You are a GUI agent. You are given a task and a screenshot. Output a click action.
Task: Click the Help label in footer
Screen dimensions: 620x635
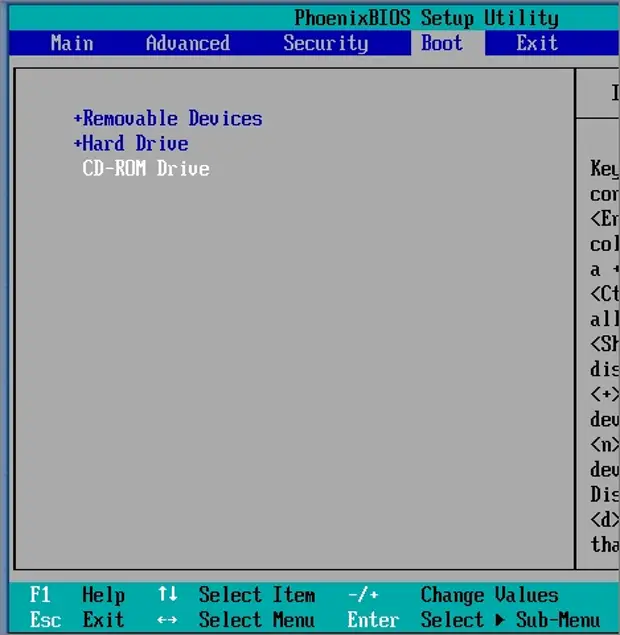(103, 595)
